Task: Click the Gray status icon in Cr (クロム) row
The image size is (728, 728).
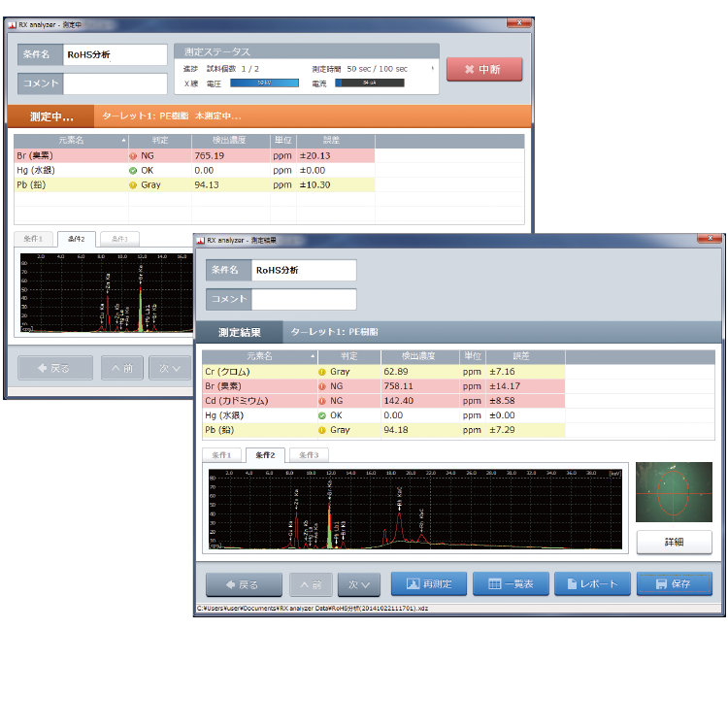Action: coord(322,371)
